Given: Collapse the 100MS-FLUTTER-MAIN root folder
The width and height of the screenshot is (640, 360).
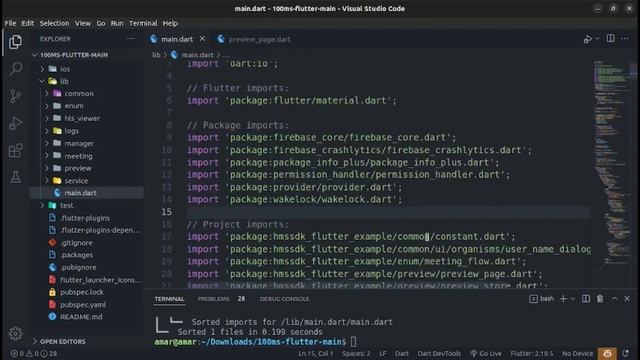Looking at the screenshot, I should pyautogui.click(x=73, y=55).
